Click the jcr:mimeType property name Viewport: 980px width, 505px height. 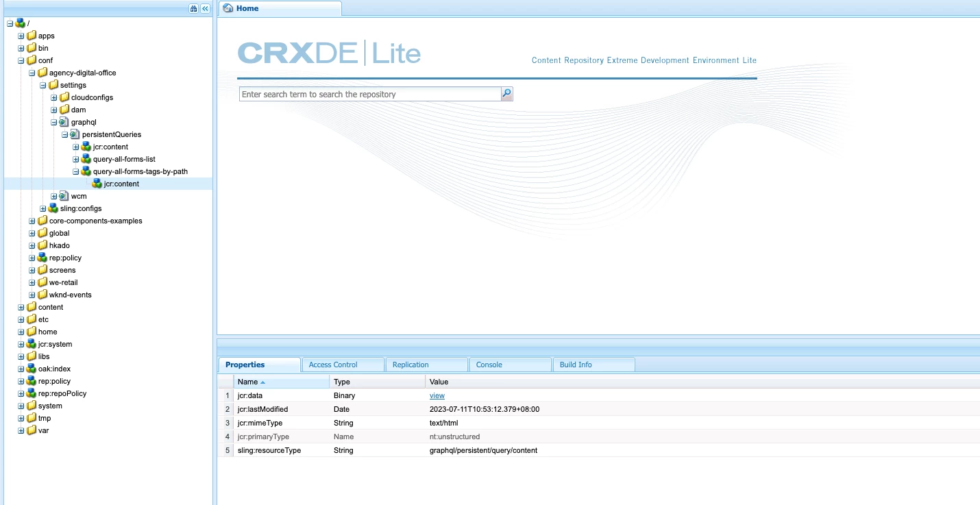260,423
